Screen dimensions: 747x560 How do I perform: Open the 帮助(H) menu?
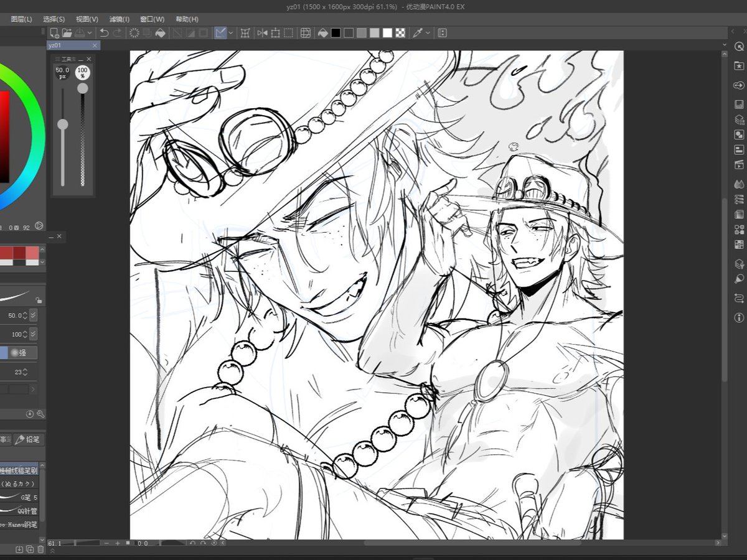tap(187, 19)
